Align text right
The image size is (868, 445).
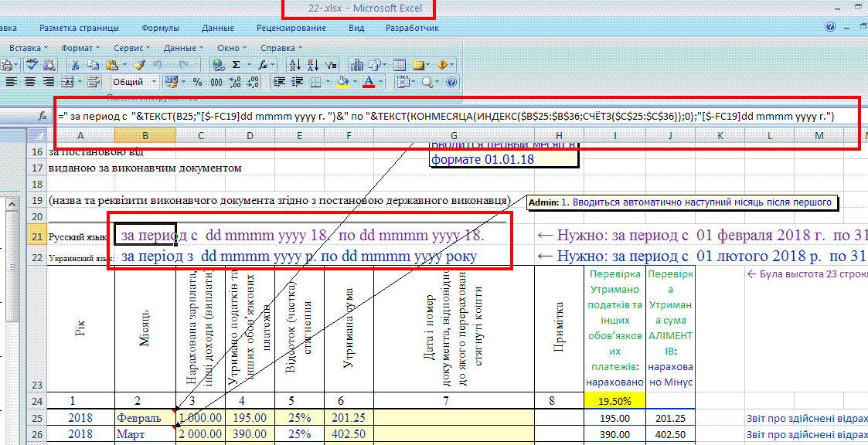(x=49, y=82)
